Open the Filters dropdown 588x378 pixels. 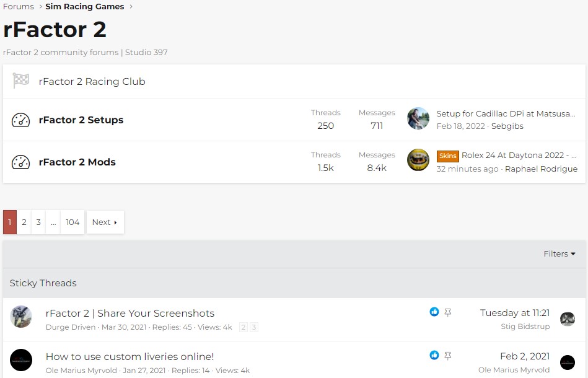559,254
